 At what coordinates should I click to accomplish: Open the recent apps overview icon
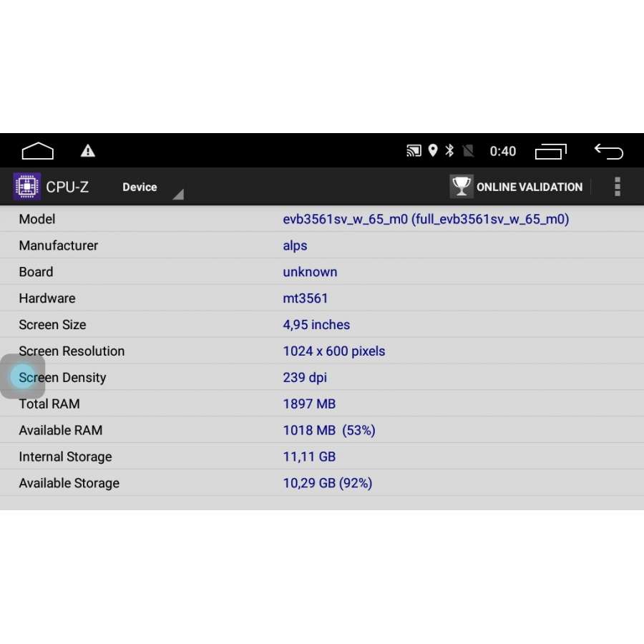551,151
